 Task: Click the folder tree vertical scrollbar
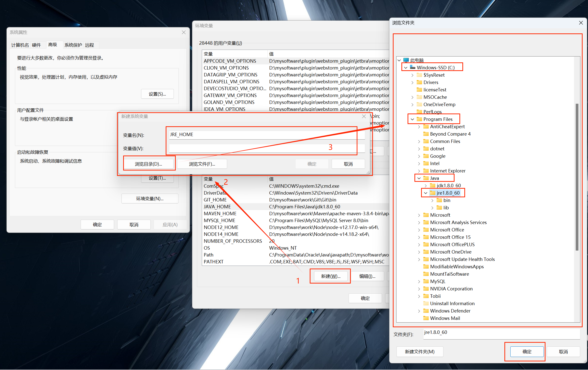(x=577, y=177)
